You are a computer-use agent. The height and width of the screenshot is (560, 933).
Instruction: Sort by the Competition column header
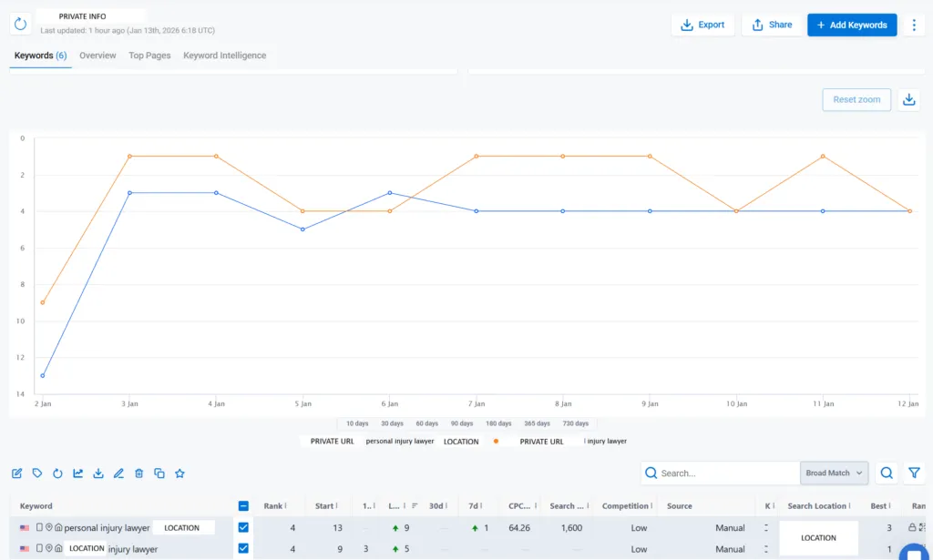[x=625, y=506]
